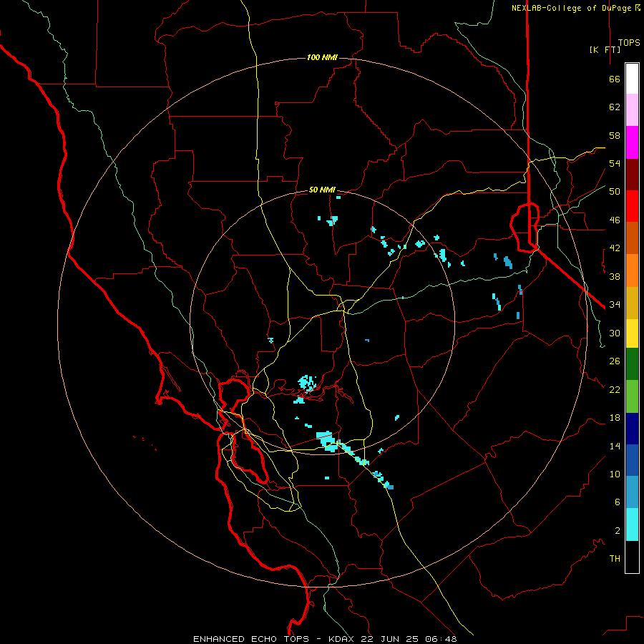Click the "50 NMI" range ring label
Image resolution: width=644 pixels, height=644 pixels.
click(322, 190)
